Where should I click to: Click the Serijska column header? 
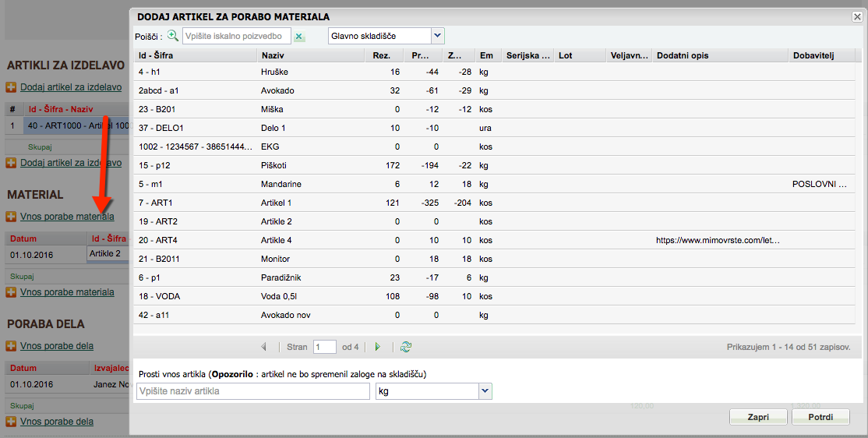(x=528, y=55)
